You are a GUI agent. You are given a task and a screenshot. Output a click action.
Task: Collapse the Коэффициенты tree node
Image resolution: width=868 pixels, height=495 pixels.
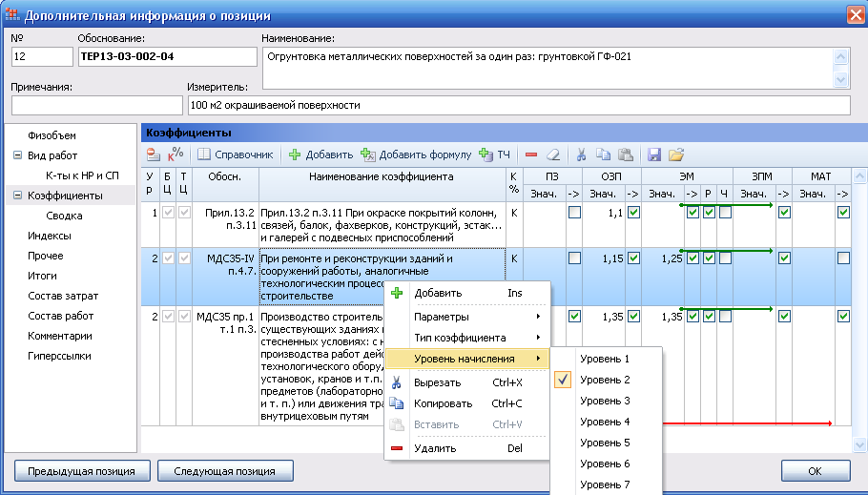17,196
